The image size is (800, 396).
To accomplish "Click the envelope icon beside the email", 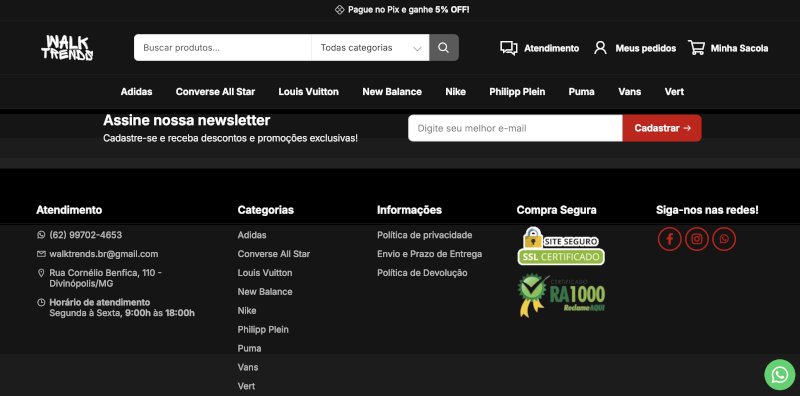I will tap(41, 254).
